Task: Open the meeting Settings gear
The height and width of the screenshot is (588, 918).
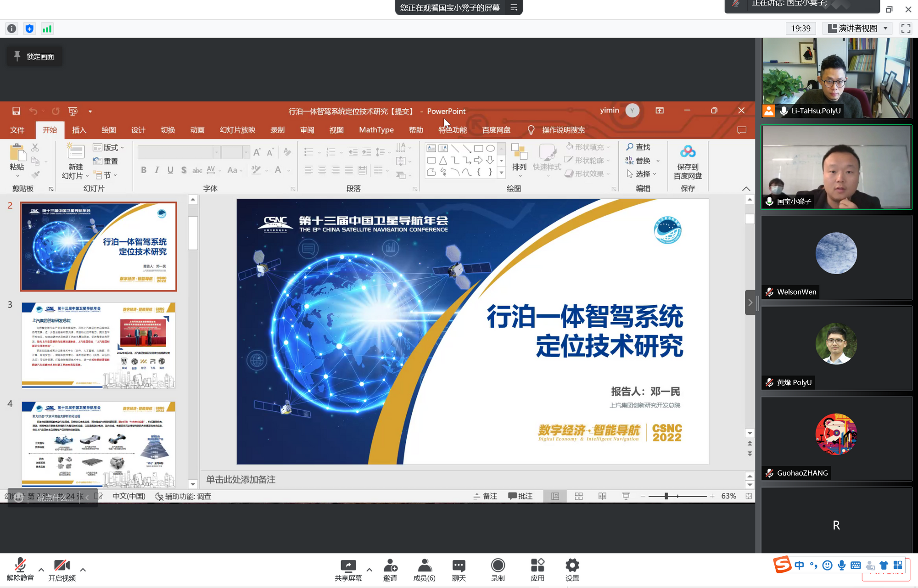Action: point(572,566)
